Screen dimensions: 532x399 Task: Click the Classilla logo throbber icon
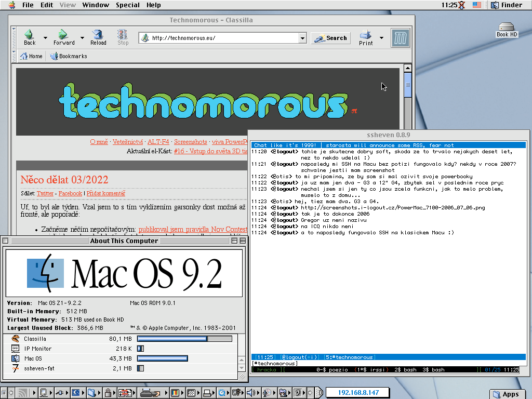tap(400, 38)
